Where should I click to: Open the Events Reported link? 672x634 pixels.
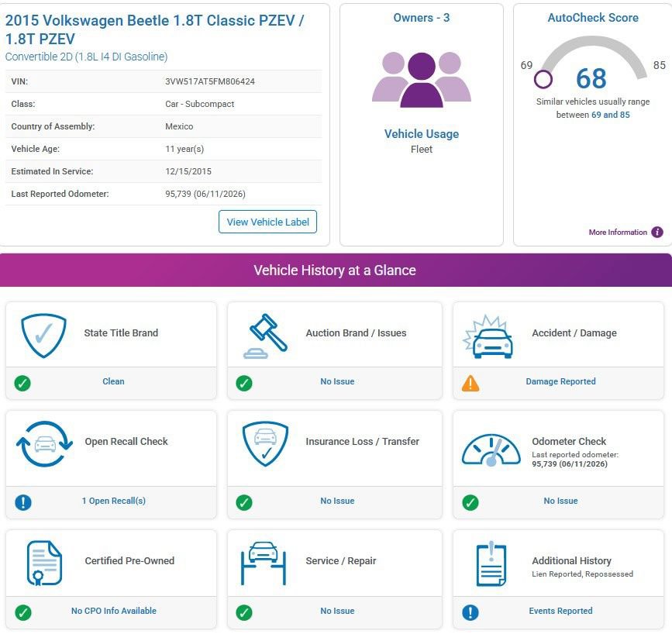click(x=560, y=611)
